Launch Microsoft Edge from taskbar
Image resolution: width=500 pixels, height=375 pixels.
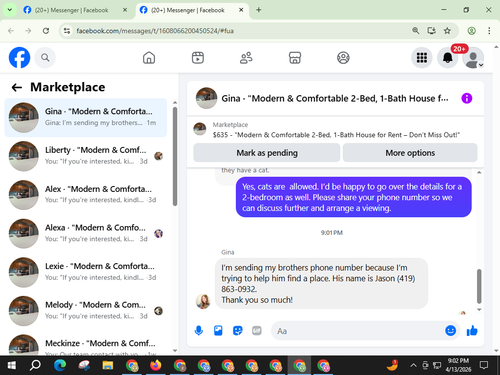pos(60,366)
